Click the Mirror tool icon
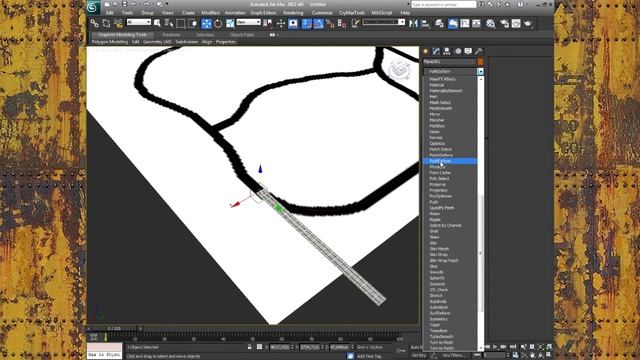This screenshot has width=640, height=360. click(x=413, y=24)
